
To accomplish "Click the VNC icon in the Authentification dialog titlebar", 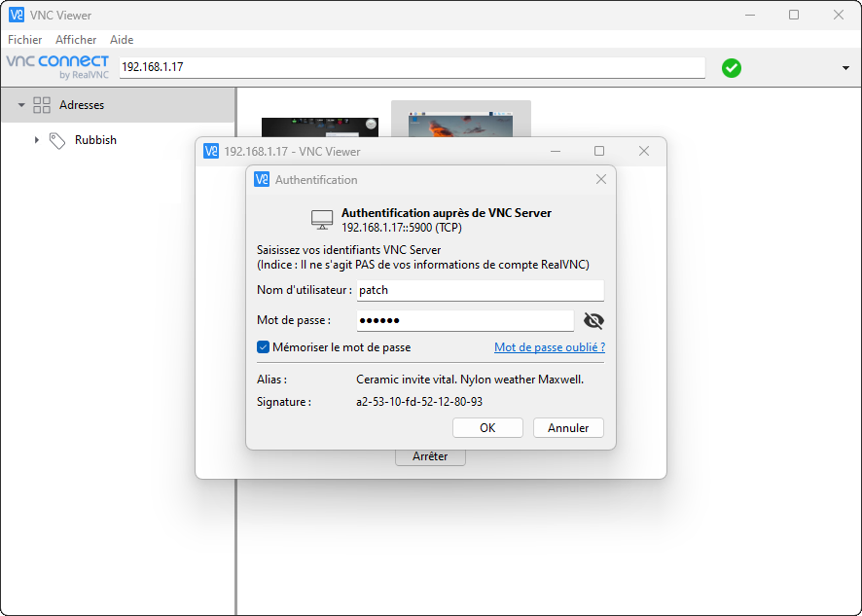I will click(x=261, y=179).
